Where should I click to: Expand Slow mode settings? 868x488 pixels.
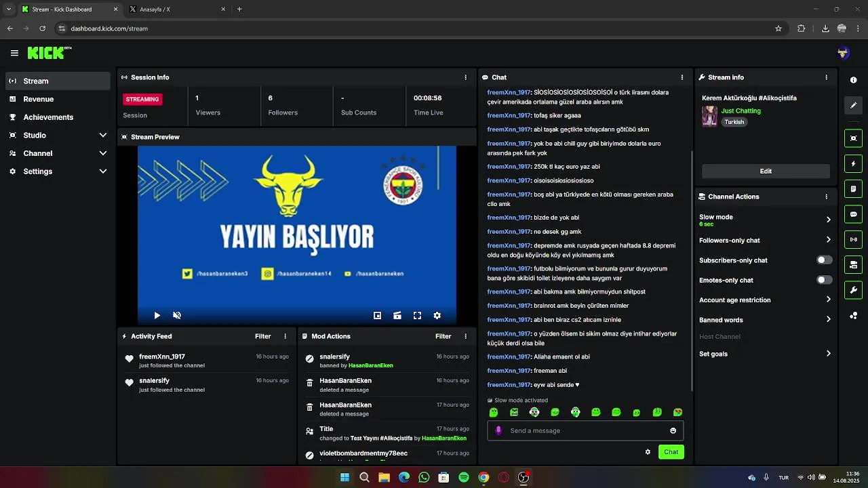(x=765, y=220)
